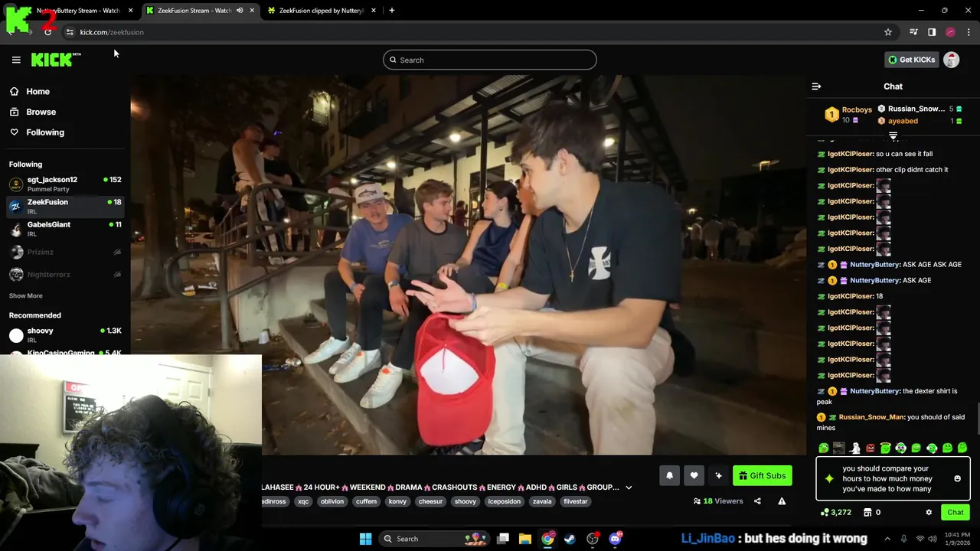Open offline Prizimz channel
980x551 pixels.
coord(65,252)
